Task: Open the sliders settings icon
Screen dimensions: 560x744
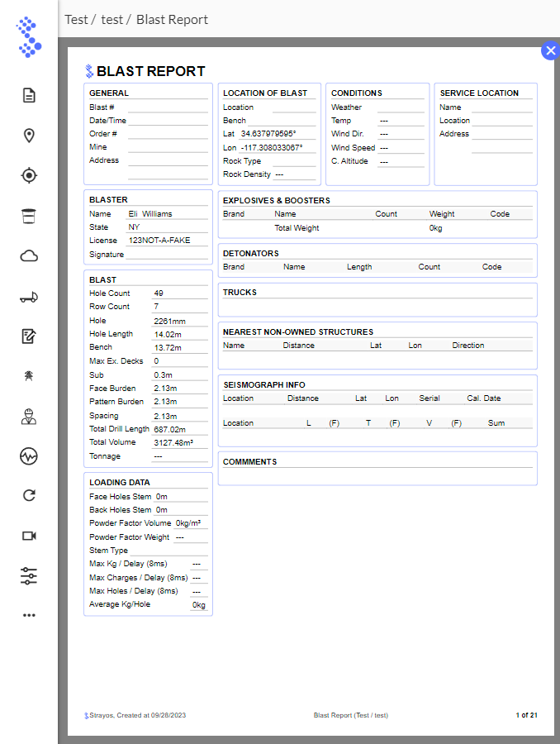Action: coord(29,576)
